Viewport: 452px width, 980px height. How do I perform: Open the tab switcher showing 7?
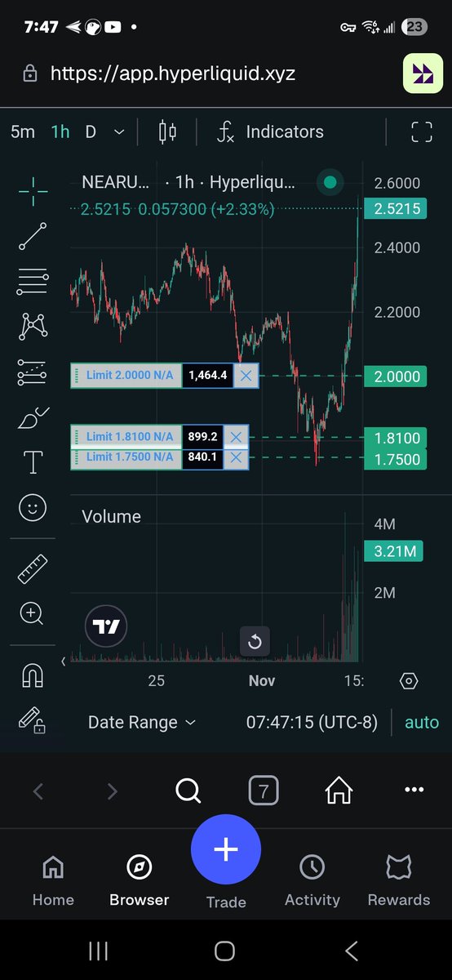pyautogui.click(x=263, y=790)
